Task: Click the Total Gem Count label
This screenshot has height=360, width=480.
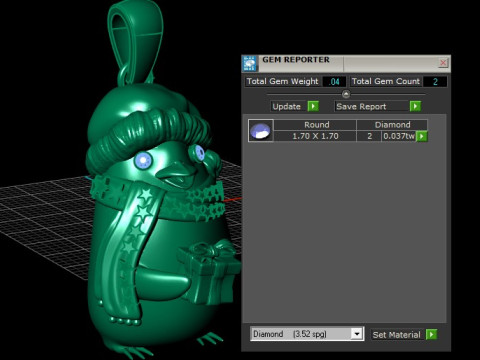Action: 386,81
